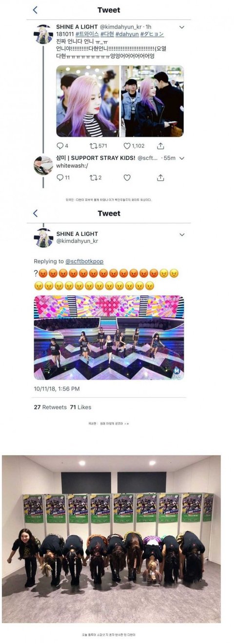Like the tweet with 1,102 likes
The image size is (234, 644).
[x=134, y=146]
